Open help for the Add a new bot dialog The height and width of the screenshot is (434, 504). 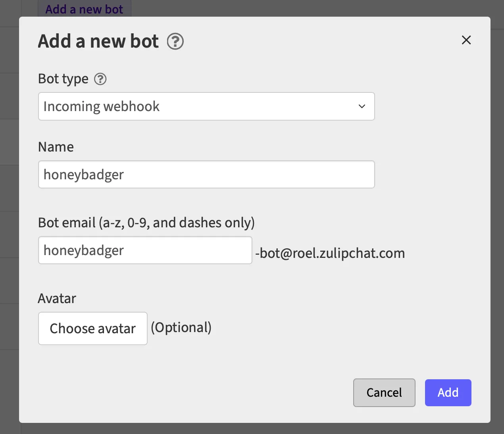pos(175,41)
